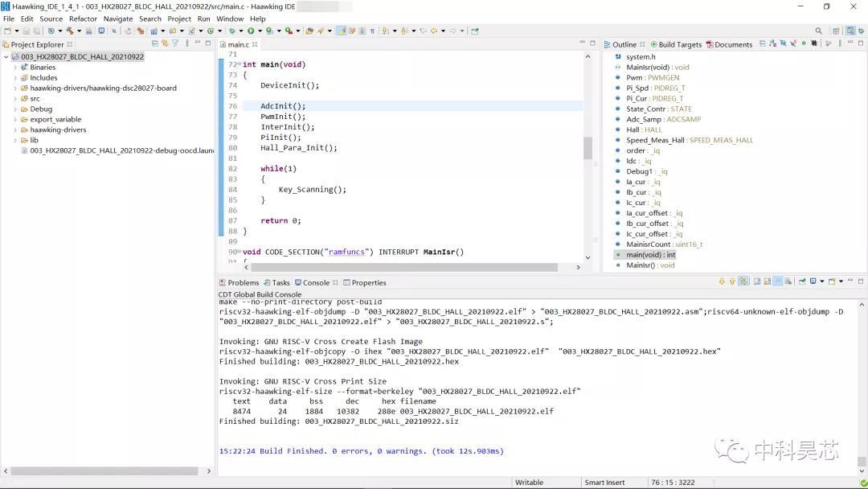868x489 pixels.
Task: Maximize the Outline view panel
Action: [x=861, y=43]
